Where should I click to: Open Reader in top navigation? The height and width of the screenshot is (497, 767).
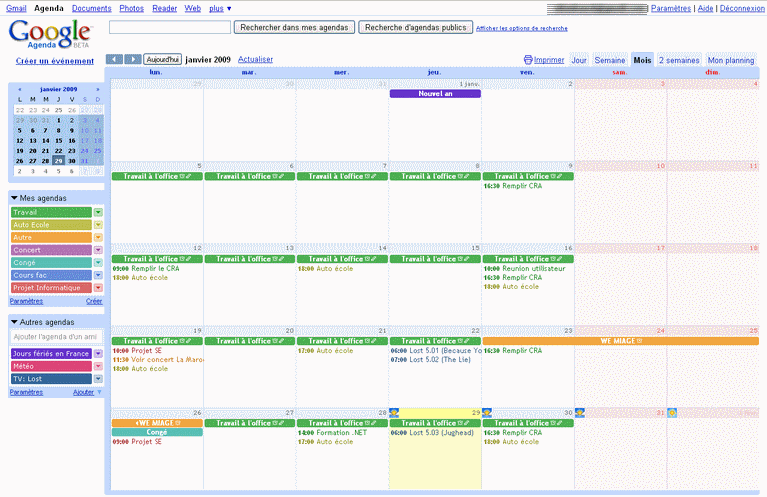(x=164, y=8)
